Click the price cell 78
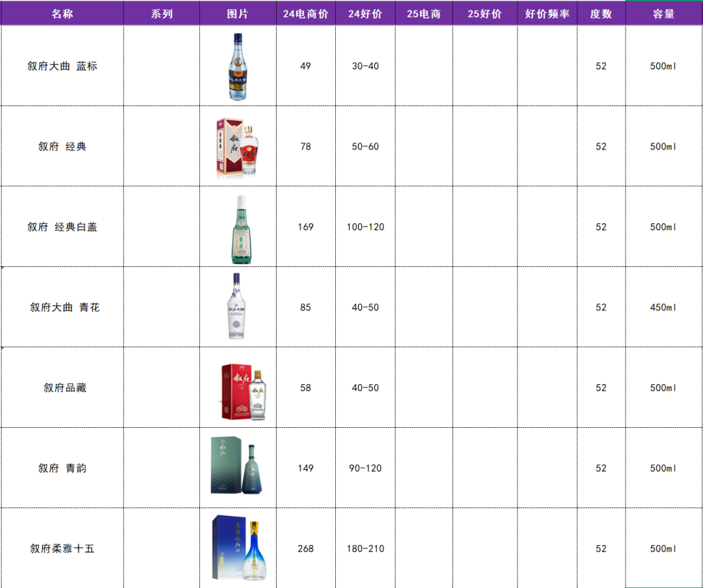This screenshot has height=588, width=703. [306, 147]
